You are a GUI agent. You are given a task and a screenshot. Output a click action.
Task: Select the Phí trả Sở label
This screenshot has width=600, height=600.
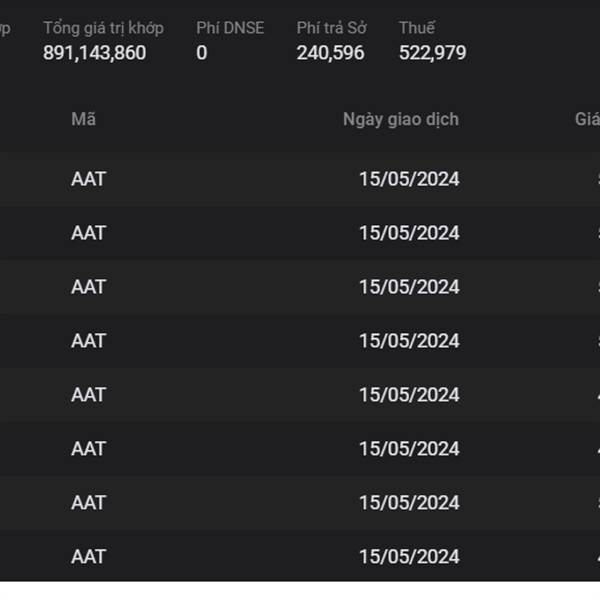point(331,28)
